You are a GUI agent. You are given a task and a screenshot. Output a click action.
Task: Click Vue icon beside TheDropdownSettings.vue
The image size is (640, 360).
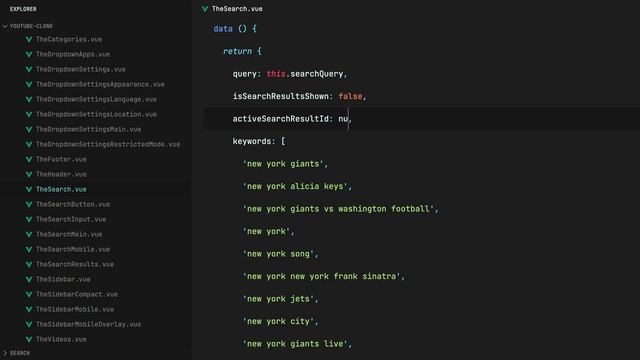tap(29, 69)
